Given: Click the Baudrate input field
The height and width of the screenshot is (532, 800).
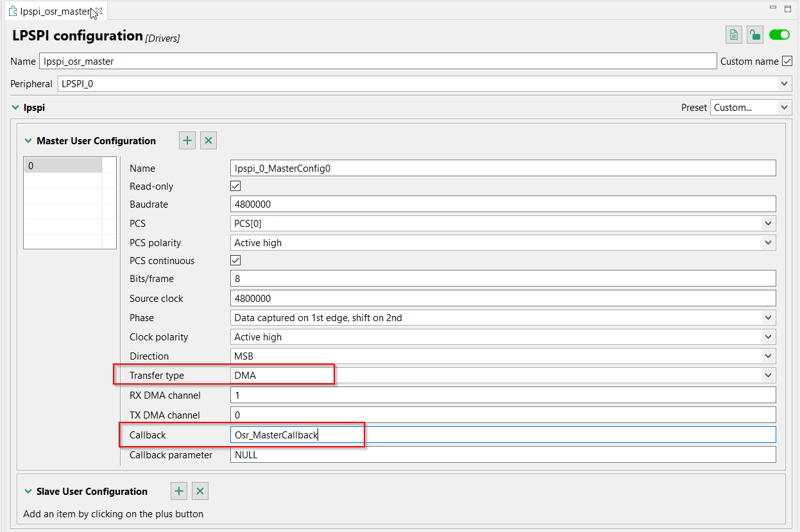Looking at the screenshot, I should point(503,204).
